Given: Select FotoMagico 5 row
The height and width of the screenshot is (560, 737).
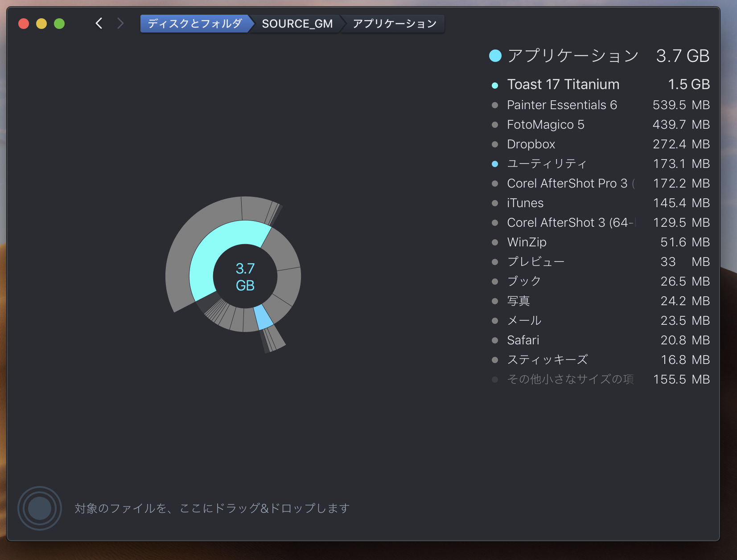Looking at the screenshot, I should 600,125.
